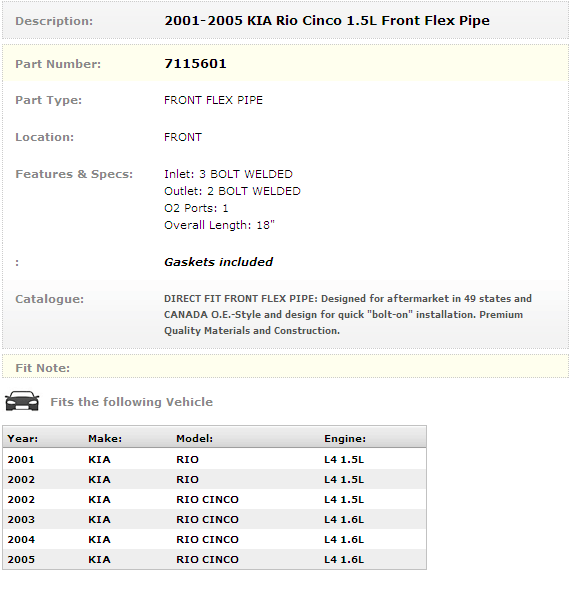The height and width of the screenshot is (613, 570).
Task: Click the Features & Specs: label
Action: tap(74, 174)
